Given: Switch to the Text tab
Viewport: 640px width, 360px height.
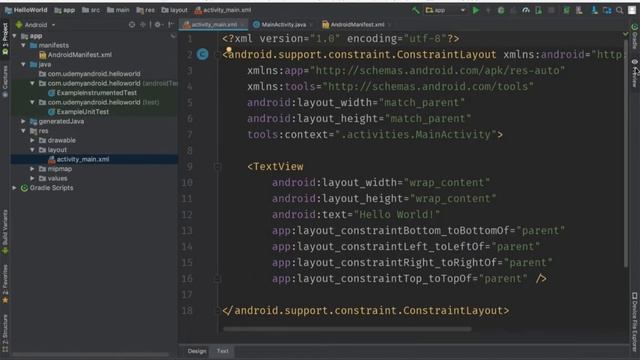Looking at the screenshot, I should (x=222, y=351).
